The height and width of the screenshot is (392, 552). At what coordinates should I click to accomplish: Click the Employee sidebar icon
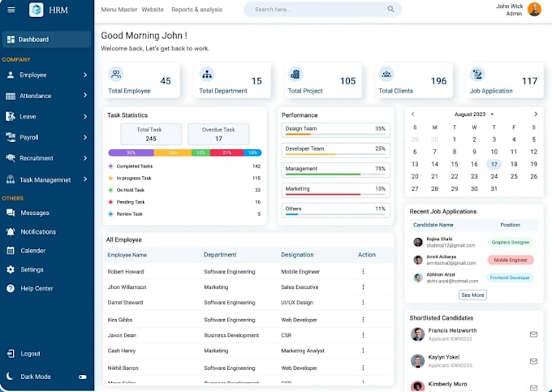pyautogui.click(x=11, y=75)
